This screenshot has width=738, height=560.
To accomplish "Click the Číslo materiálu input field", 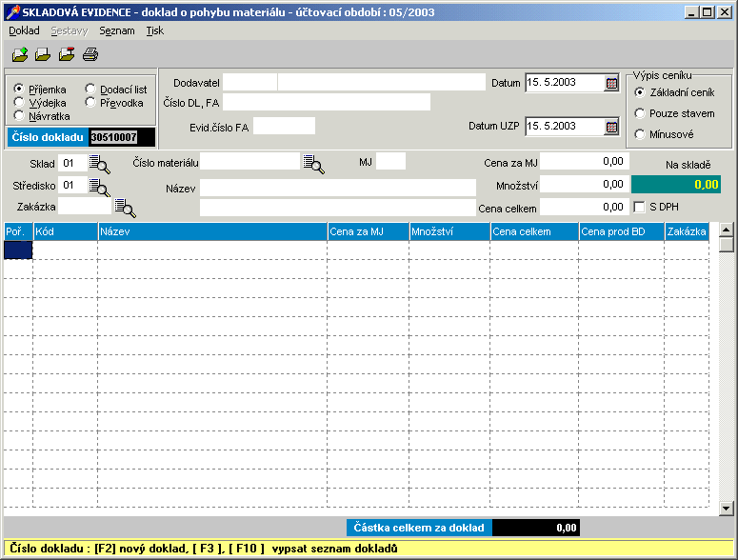I will tap(249, 161).
